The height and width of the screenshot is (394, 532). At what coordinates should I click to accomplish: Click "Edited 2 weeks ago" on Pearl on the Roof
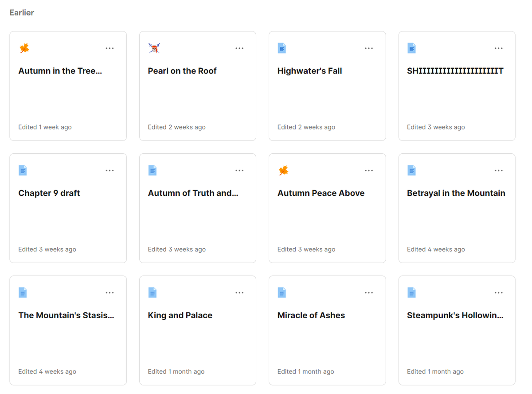tap(177, 127)
